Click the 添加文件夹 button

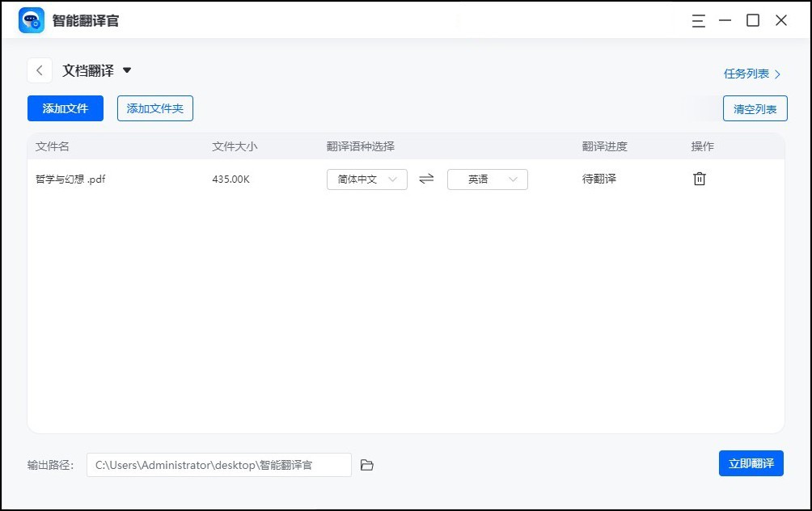(x=154, y=108)
